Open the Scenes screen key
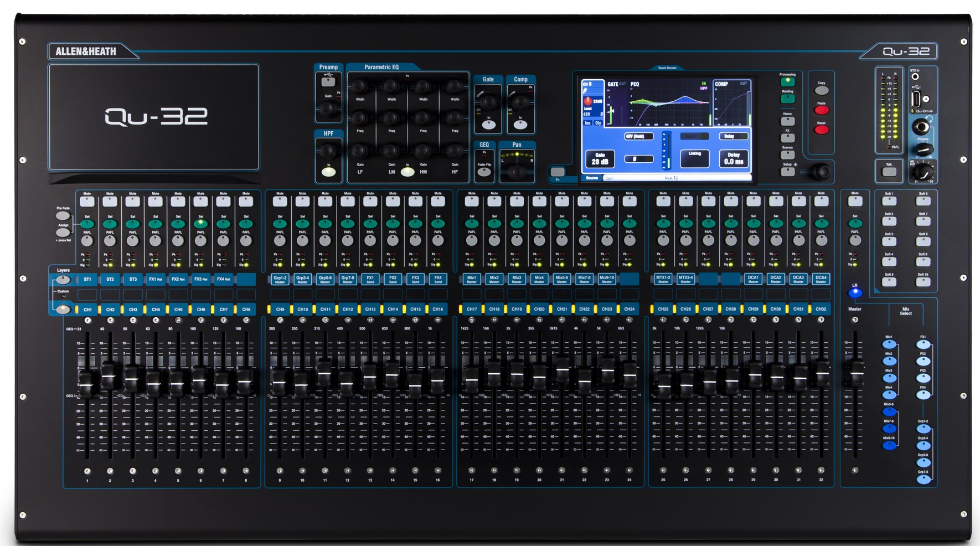 tap(787, 154)
